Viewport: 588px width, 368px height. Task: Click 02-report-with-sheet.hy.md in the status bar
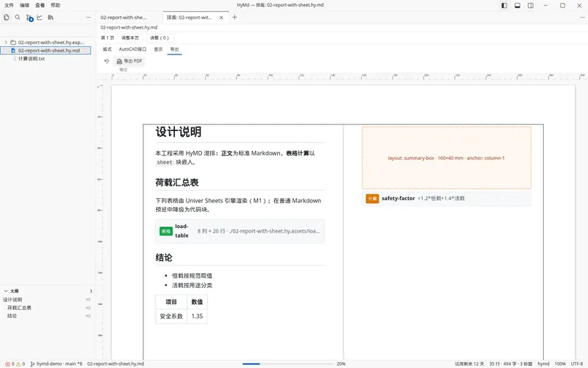point(115,364)
